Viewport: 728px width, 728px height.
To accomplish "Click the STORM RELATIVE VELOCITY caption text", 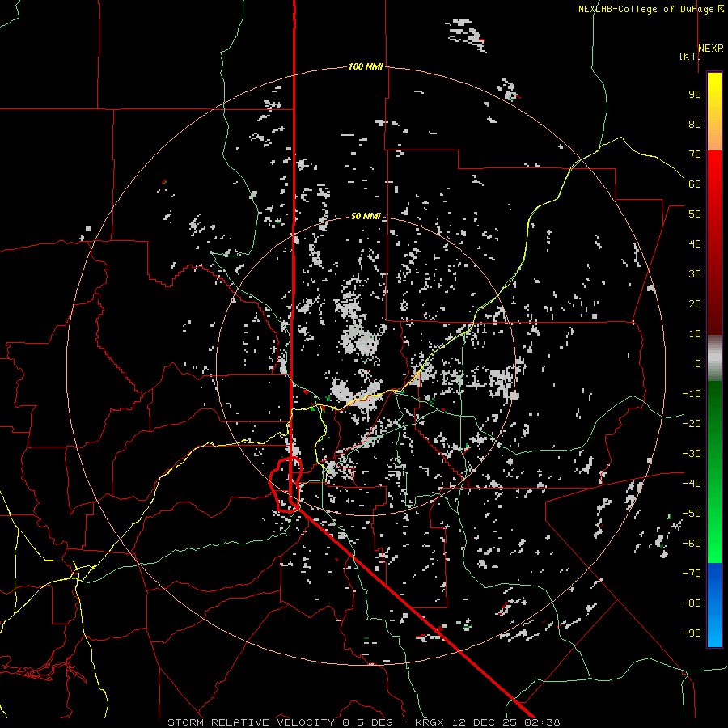I will pyautogui.click(x=251, y=722).
